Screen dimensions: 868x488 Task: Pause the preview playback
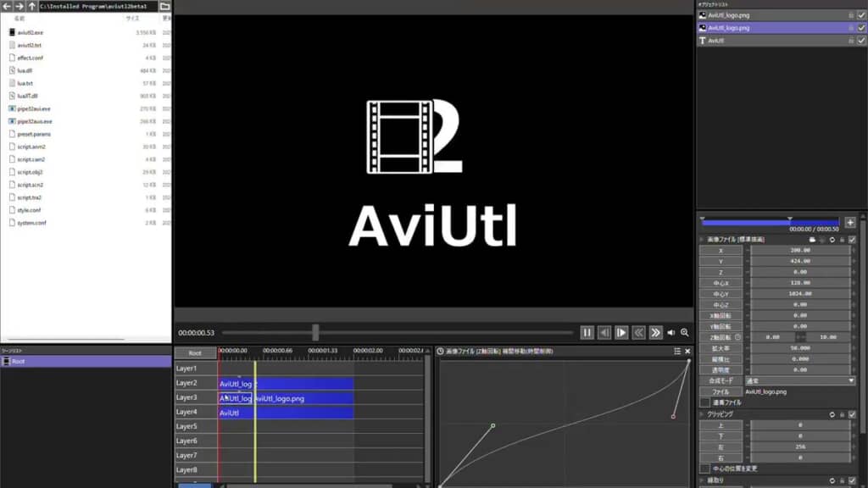[x=587, y=332]
